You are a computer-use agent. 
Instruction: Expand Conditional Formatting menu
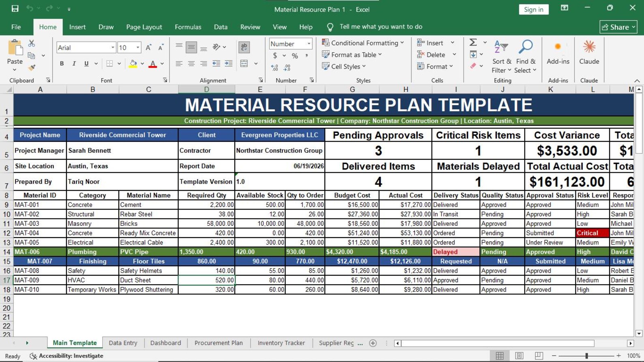[363, 43]
